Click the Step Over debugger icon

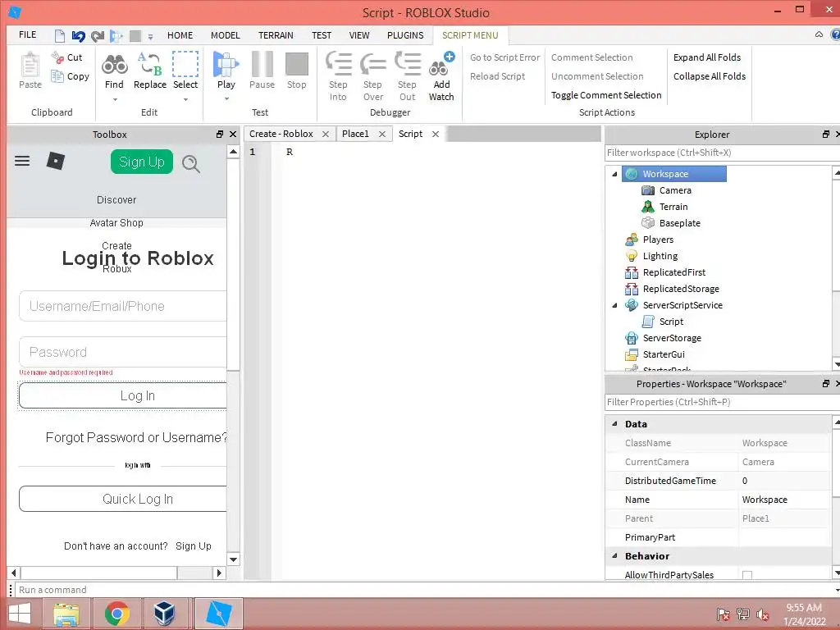tap(373, 64)
